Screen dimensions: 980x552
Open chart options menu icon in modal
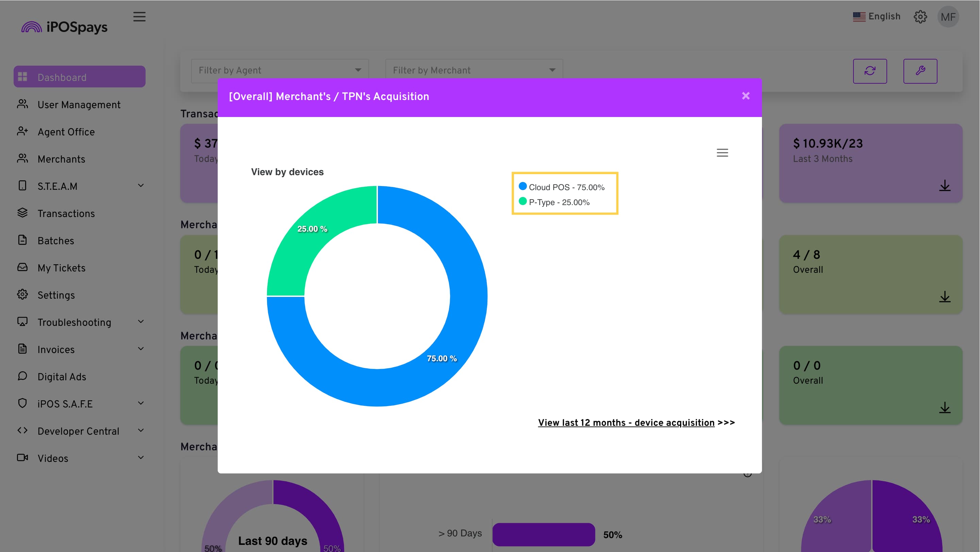(x=722, y=153)
